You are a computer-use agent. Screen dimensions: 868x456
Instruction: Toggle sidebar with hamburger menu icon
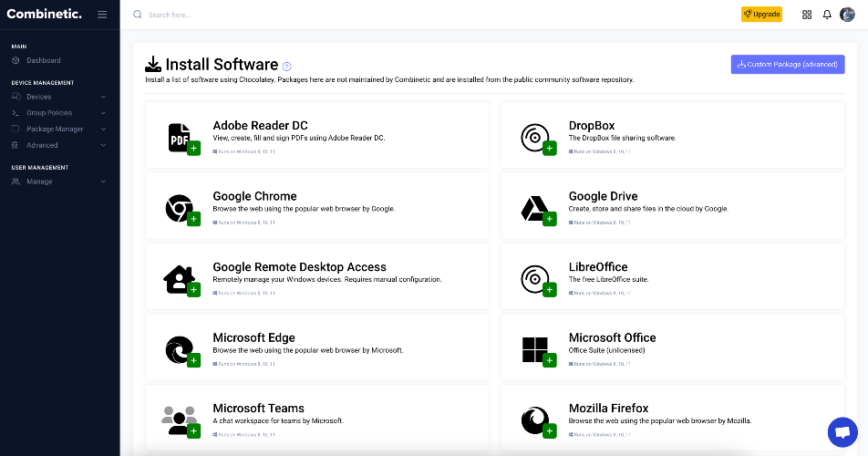(x=102, y=15)
